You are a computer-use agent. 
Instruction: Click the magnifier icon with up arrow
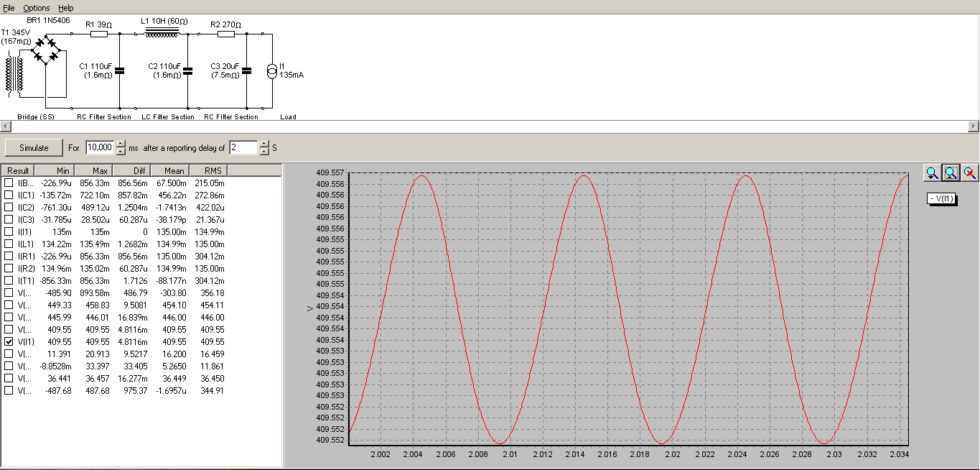pos(951,172)
